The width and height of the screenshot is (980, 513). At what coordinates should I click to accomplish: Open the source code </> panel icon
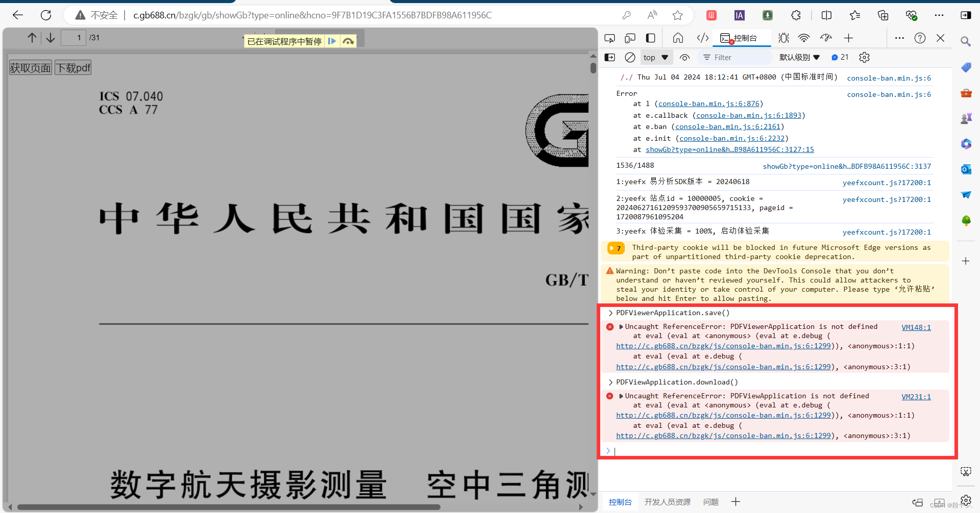[702, 38]
